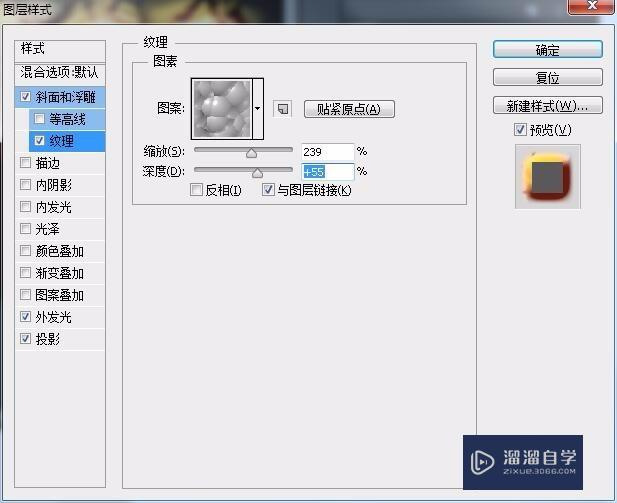Open the 图案叠加 pattern overlay settings
The height and width of the screenshot is (503, 617).
pos(59,295)
